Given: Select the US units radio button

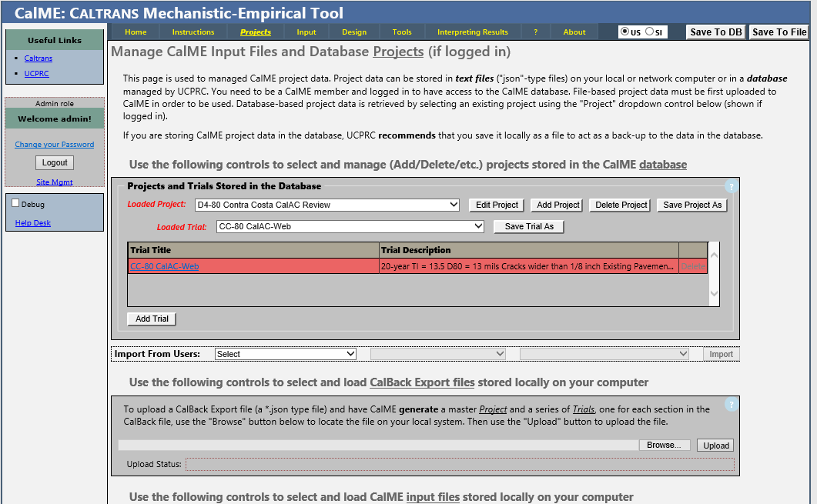Looking at the screenshot, I should coord(624,32).
